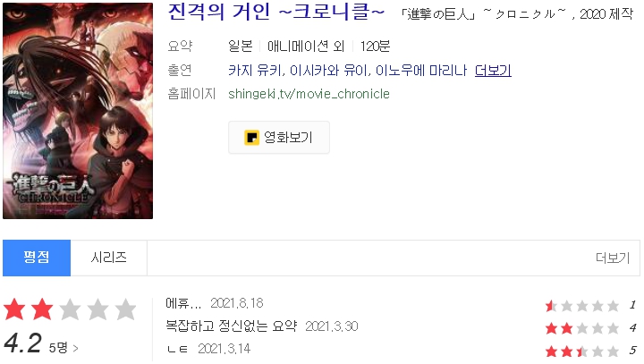Screen dimensions: 644x364
Task: Switch to the 평점 tab
Action: pos(37,258)
